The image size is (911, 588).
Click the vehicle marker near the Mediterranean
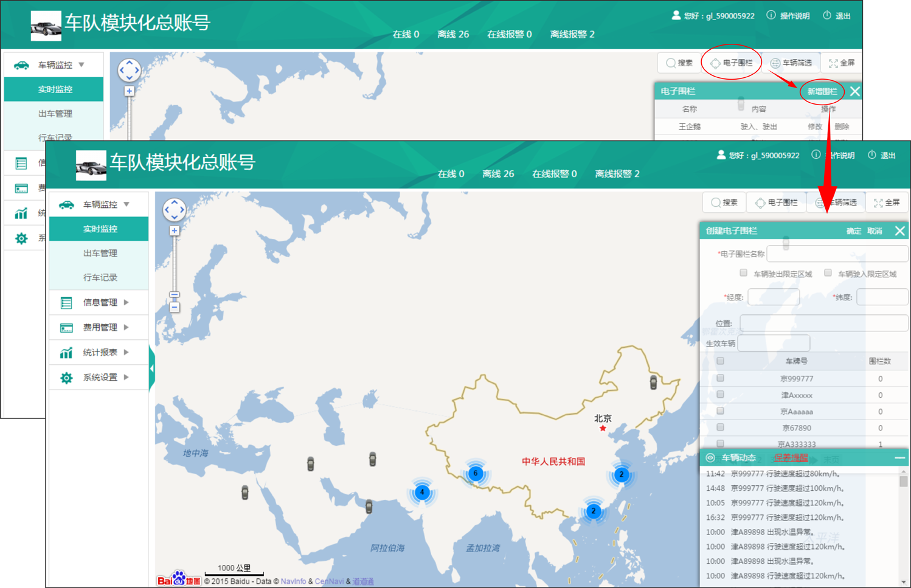(245, 492)
